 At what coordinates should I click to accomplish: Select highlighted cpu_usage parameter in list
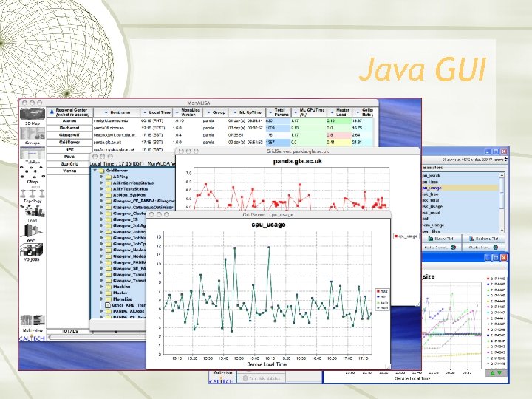460,188
